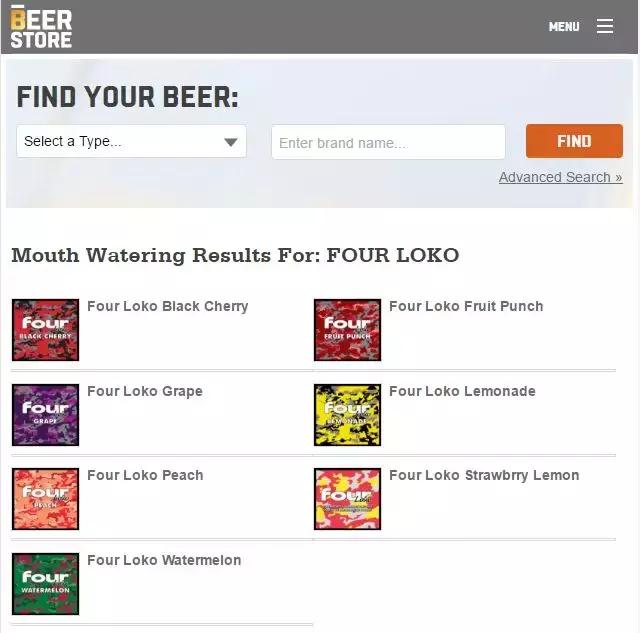Screen dimensions: 640x633
Task: Open the Advanced Search link
Action: pos(560,177)
